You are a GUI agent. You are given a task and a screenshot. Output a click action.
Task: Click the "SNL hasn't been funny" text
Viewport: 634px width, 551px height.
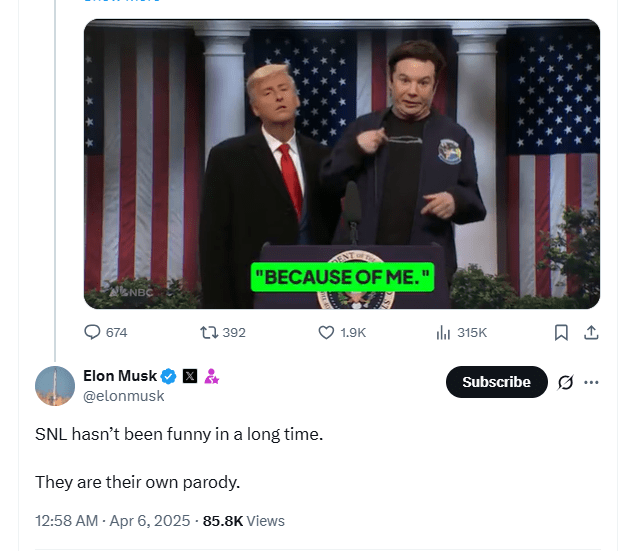pyautogui.click(x=179, y=436)
